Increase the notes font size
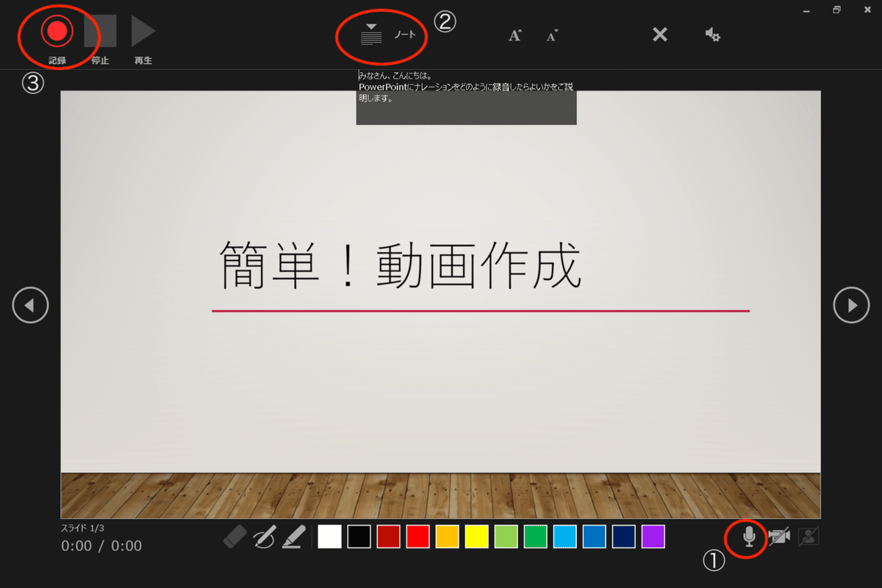Screen dimensions: 882x588 point(515,35)
